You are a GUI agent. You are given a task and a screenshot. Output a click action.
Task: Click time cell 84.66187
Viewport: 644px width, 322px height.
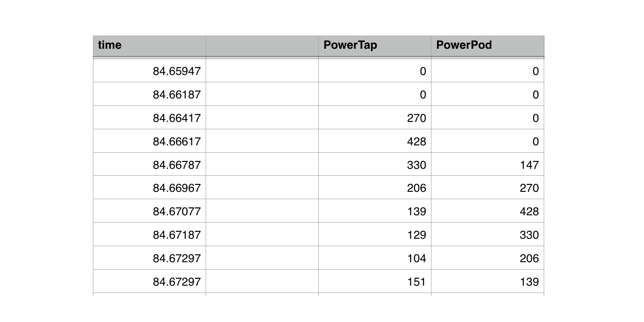149,95
